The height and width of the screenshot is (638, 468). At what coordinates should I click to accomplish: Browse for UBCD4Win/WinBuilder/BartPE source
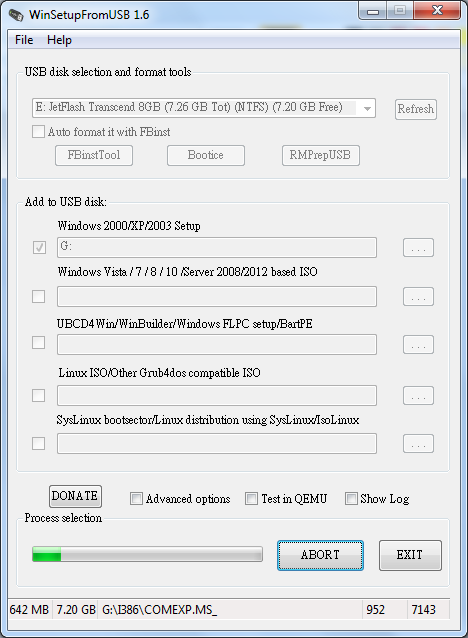(x=418, y=345)
